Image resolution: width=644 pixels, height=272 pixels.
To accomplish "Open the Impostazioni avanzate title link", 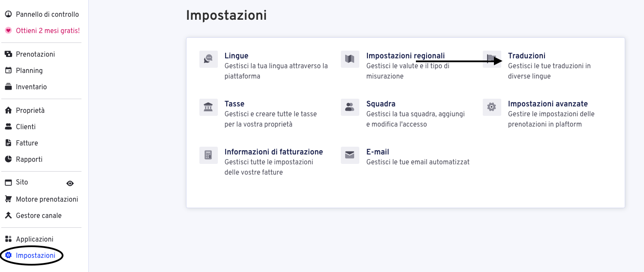I will click(548, 104).
